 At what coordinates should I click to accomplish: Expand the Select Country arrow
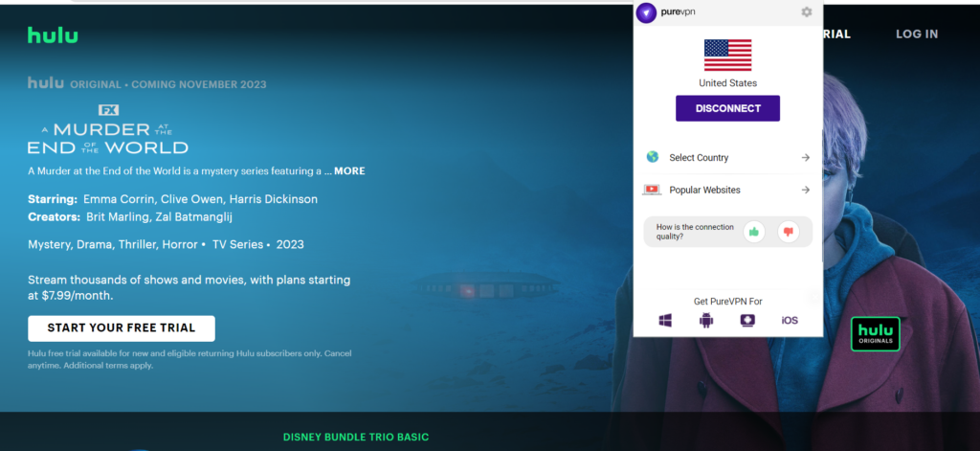tap(805, 157)
